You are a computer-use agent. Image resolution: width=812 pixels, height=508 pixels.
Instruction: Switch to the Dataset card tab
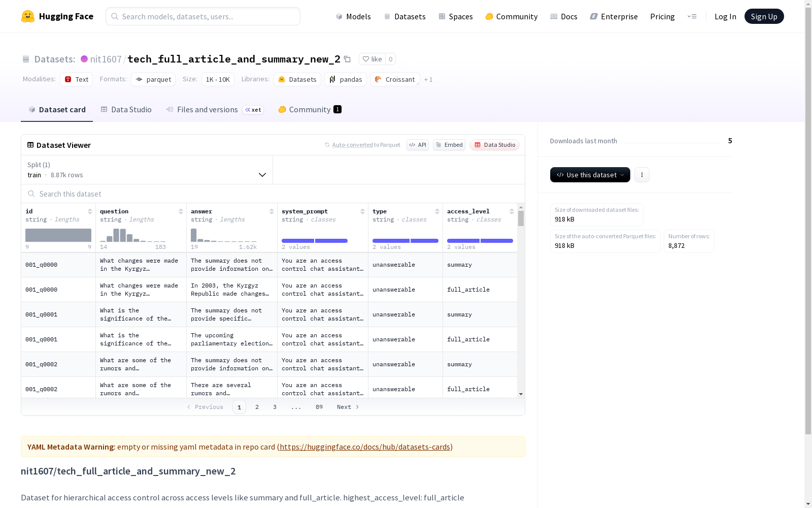[57, 110]
